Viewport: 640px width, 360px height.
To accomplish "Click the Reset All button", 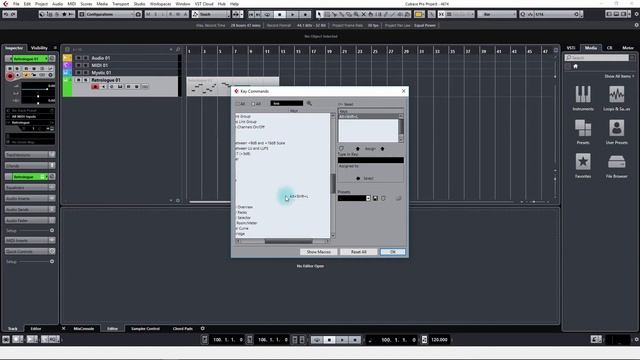I will 358,252.
